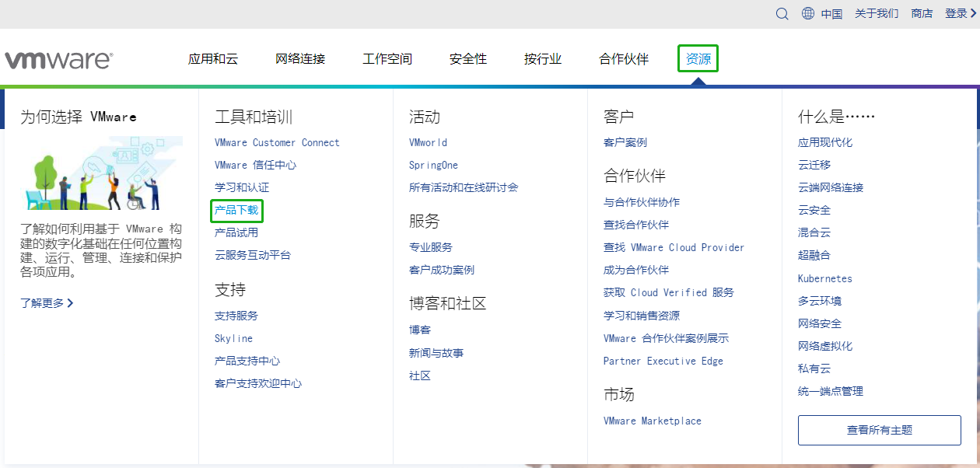Open 支持服务 link
Image resolution: width=980 pixels, height=468 pixels.
(x=236, y=316)
